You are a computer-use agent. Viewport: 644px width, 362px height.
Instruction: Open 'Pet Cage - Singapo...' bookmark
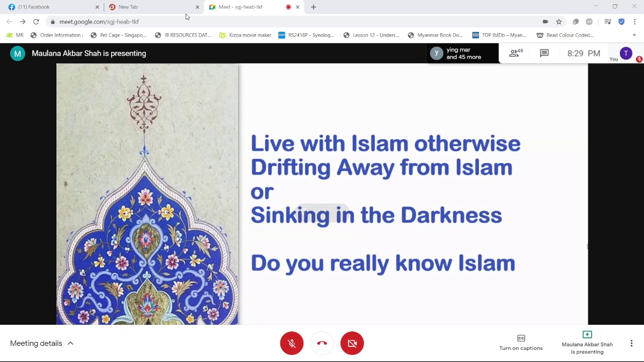119,35
